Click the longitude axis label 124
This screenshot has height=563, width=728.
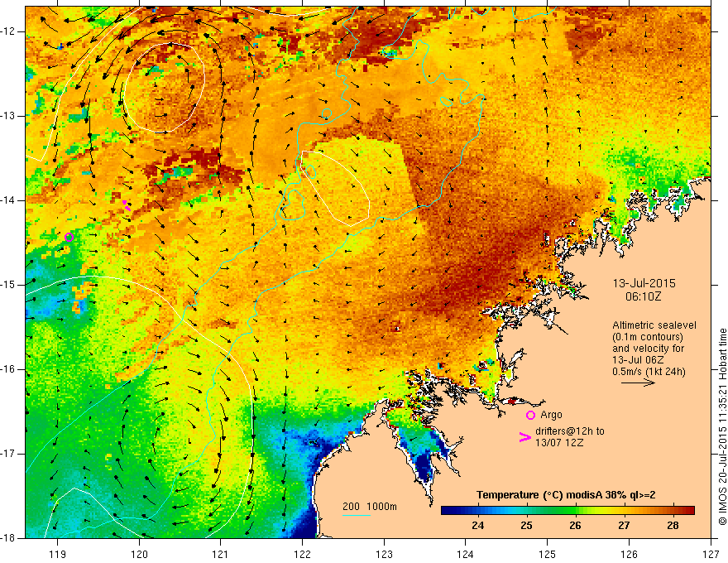[x=465, y=554]
